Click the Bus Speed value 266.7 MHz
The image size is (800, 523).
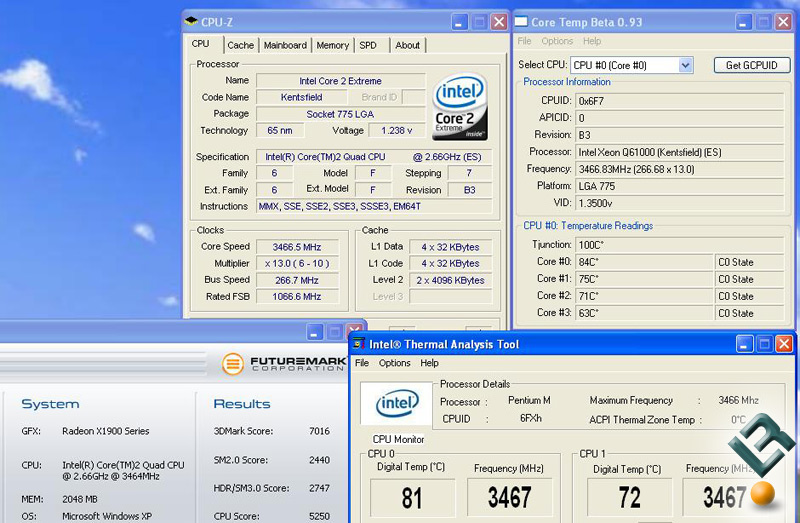pos(297,280)
